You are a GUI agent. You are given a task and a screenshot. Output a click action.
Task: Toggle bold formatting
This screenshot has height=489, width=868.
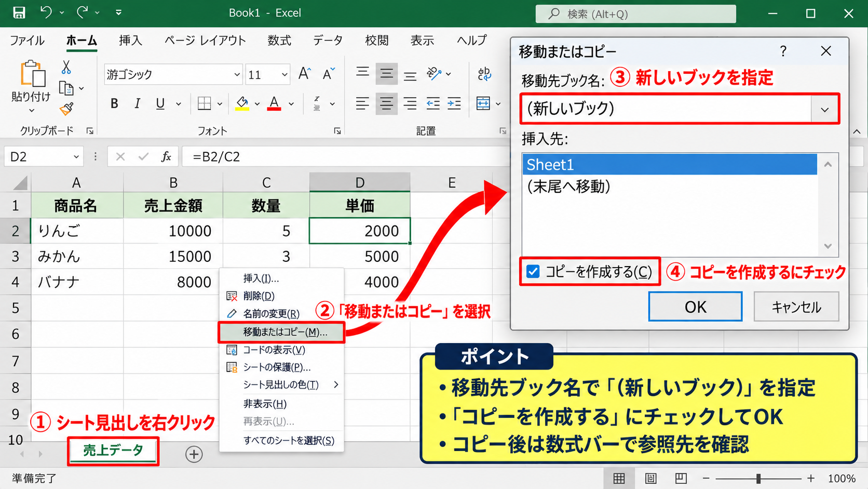(114, 103)
